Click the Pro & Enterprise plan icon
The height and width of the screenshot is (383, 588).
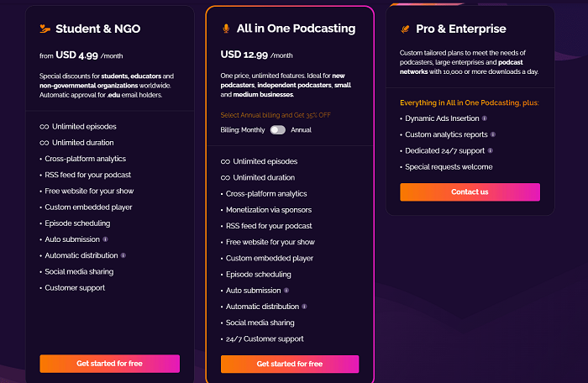[406, 29]
